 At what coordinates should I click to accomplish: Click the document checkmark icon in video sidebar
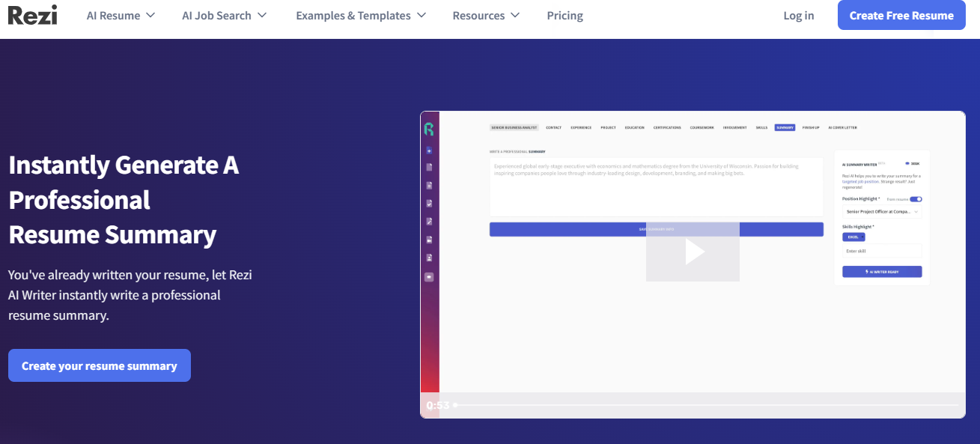429,203
